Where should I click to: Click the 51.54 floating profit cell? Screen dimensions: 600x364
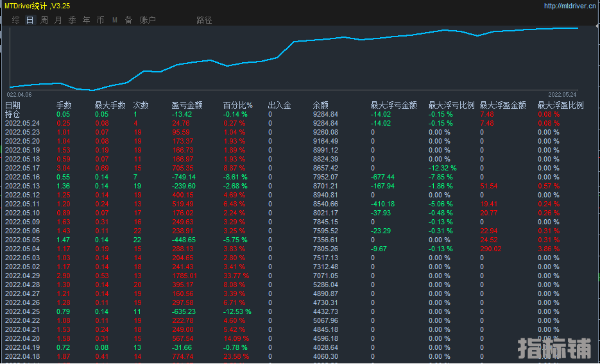489,186
